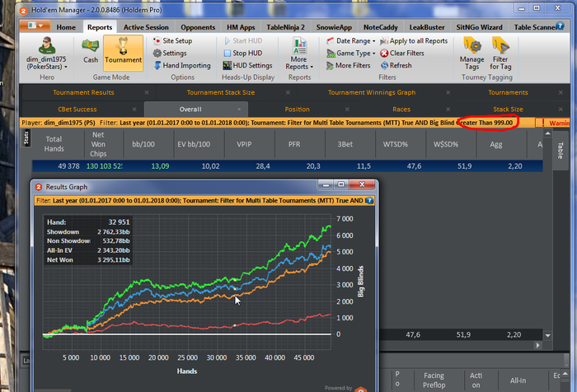
Task: Sort by Net Won Chips column
Action: (98, 144)
